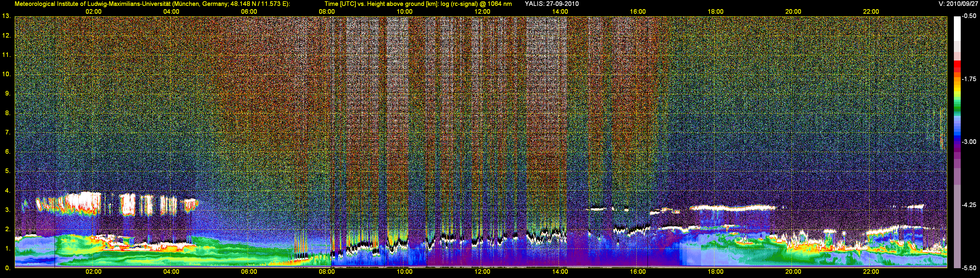Select the 16:00 tick label on the bottom axis
This screenshot has height=278, width=980.
[x=638, y=271]
